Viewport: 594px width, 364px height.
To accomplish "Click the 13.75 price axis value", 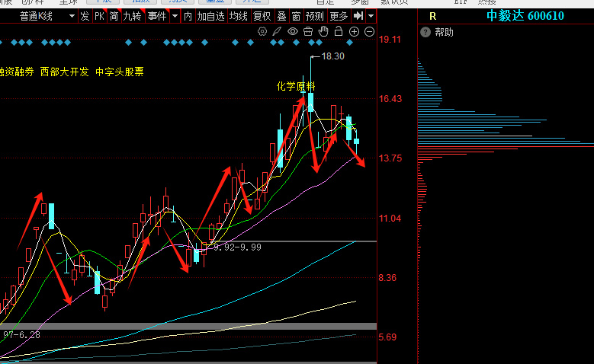I will 390,158.
